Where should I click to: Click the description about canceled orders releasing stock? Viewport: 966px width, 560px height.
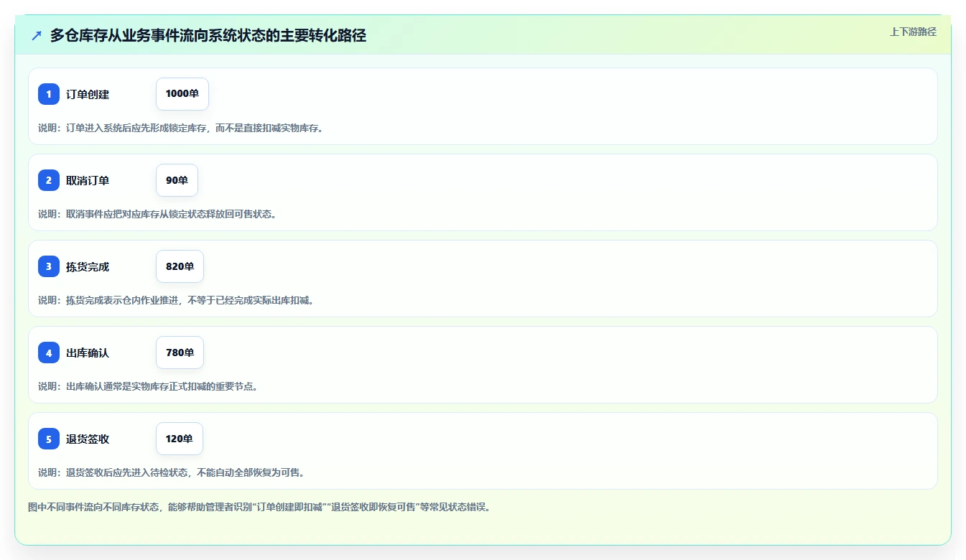157,214
